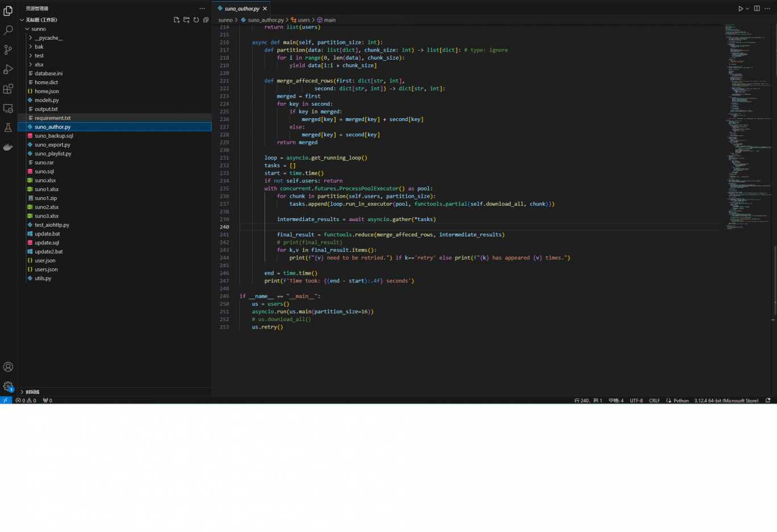Open the Source Control view
The height and width of the screenshot is (532, 777).
coord(8,50)
